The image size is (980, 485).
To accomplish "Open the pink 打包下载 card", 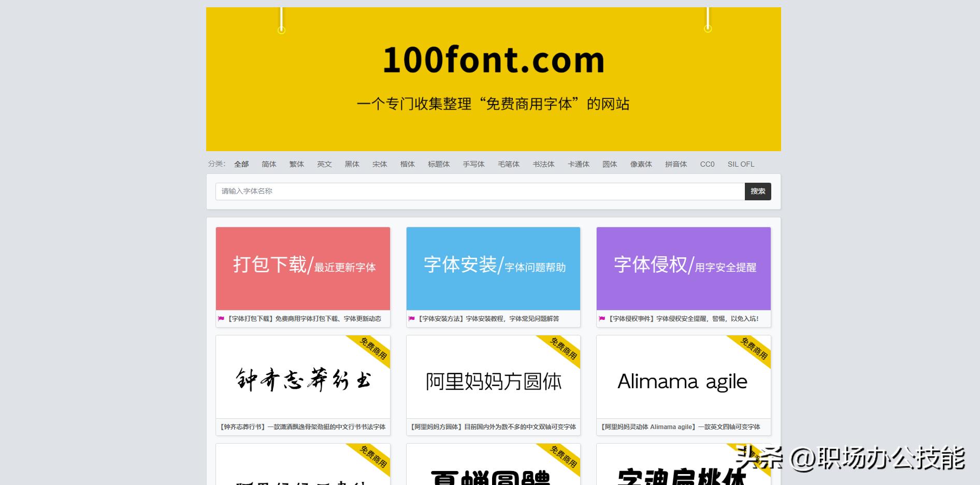I will 302,268.
